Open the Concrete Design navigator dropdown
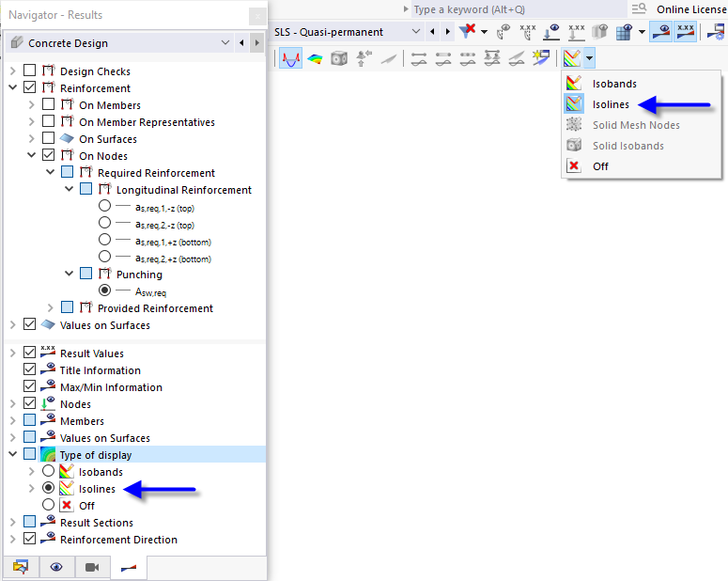This screenshot has width=728, height=581. (225, 42)
